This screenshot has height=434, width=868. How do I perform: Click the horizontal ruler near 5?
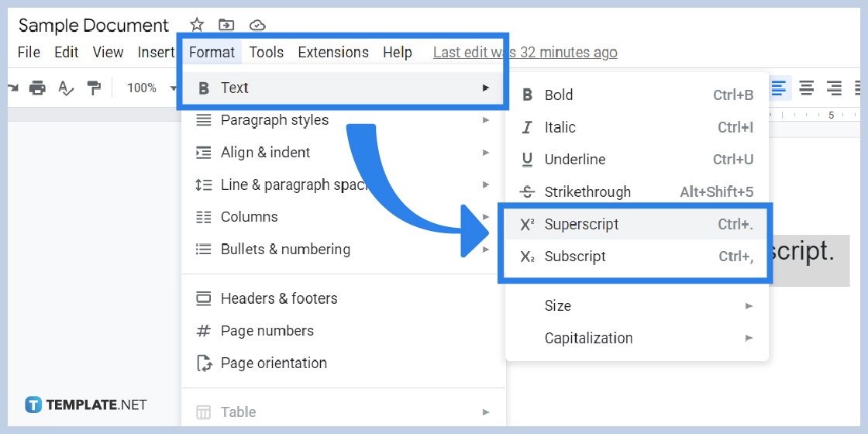pos(831,115)
